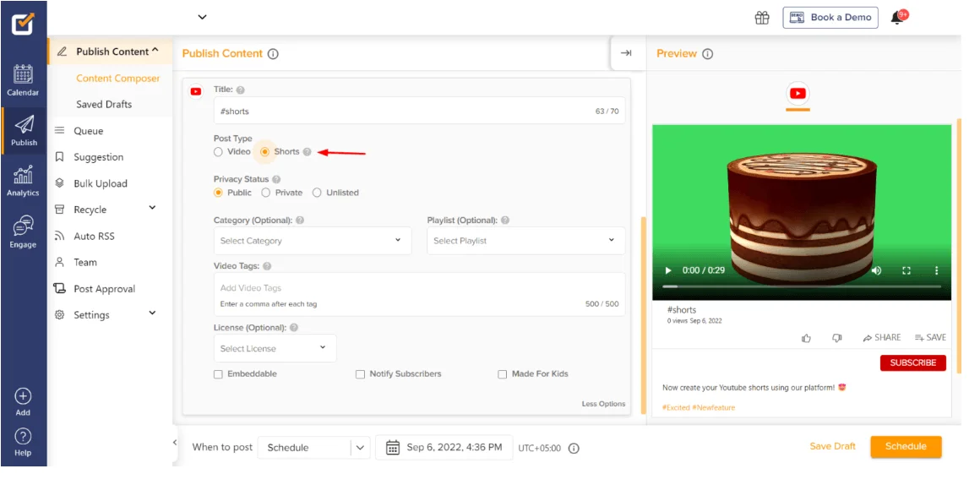Open the gift box icon

(762, 18)
